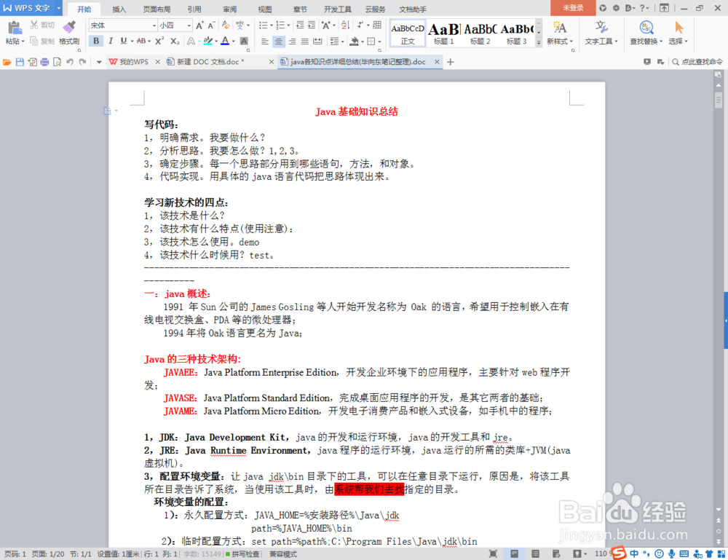728x560 pixels.
Task: Toggle spell check (拼写检查) in status bar
Action: [x=242, y=554]
